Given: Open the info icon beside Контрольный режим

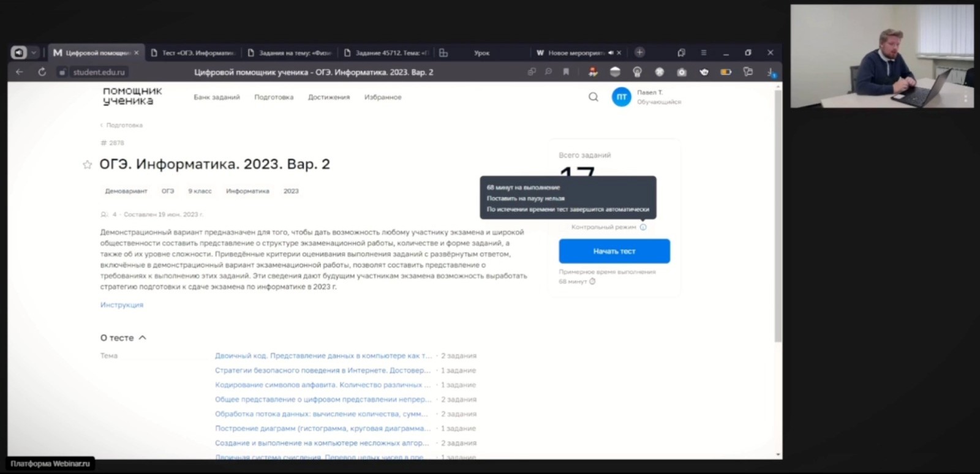Looking at the screenshot, I should click(x=643, y=227).
